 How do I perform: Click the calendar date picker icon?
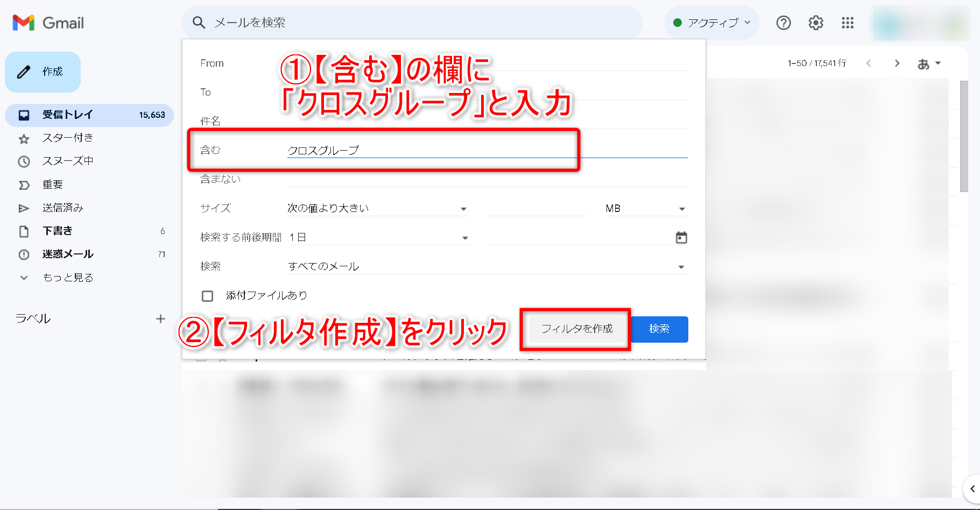point(681,237)
